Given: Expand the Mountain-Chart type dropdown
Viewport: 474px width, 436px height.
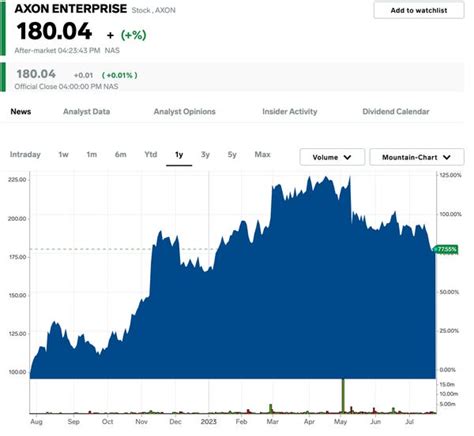Looking at the screenshot, I should tap(417, 157).
